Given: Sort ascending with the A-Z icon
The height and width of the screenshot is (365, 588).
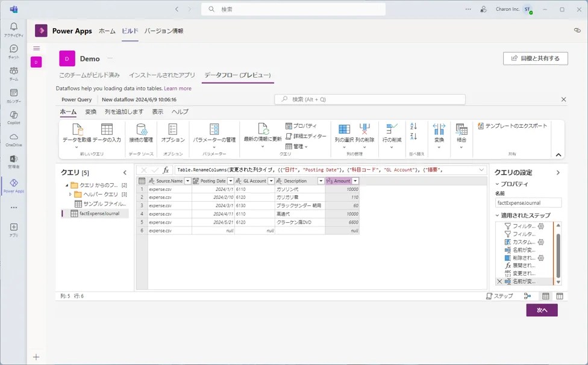Looking at the screenshot, I should click(x=414, y=126).
